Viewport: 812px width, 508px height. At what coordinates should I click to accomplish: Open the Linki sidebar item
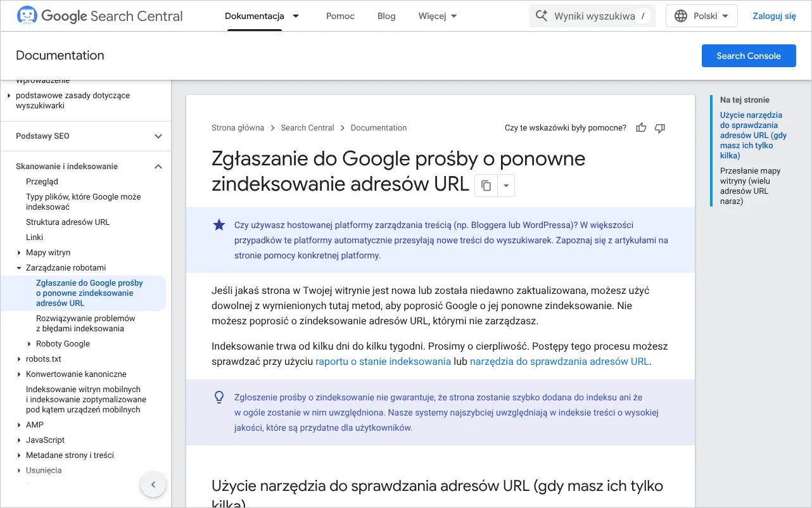tap(35, 238)
